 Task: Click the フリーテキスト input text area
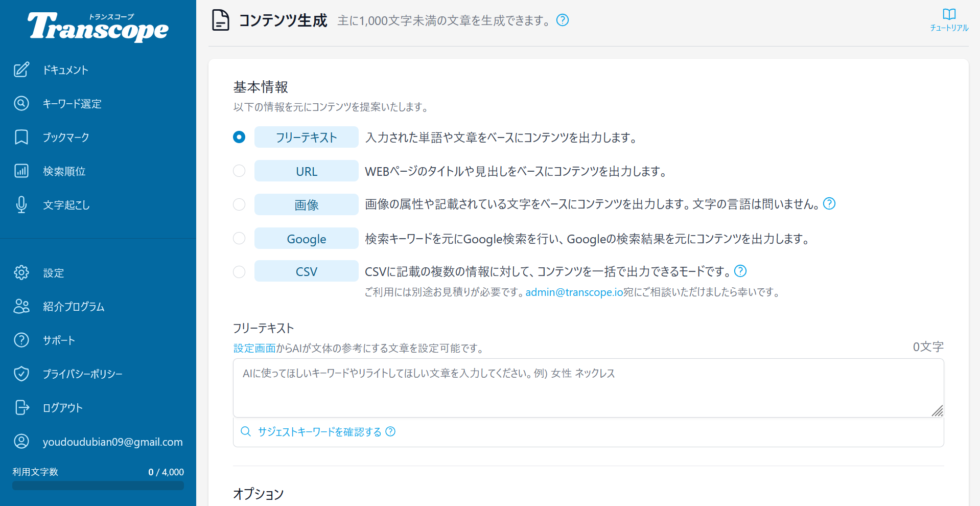588,387
